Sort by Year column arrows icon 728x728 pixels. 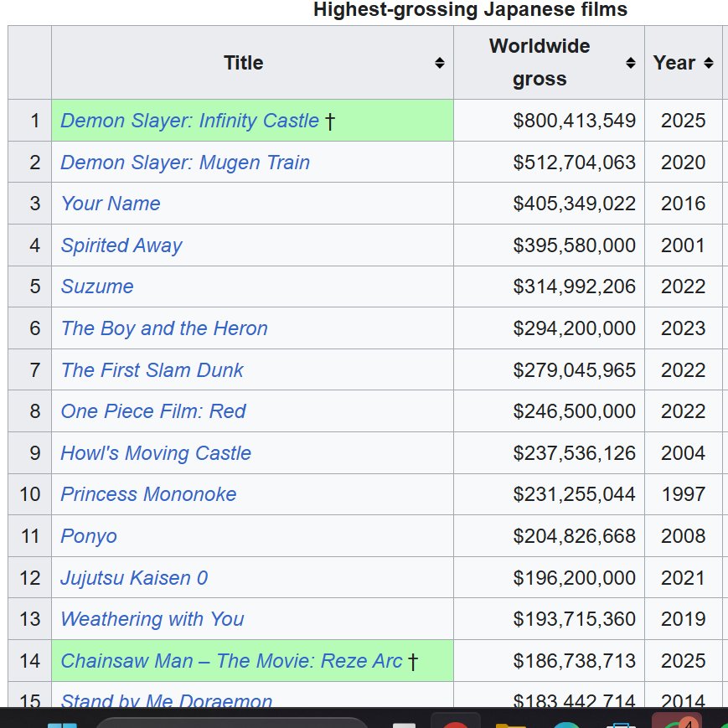(x=708, y=63)
